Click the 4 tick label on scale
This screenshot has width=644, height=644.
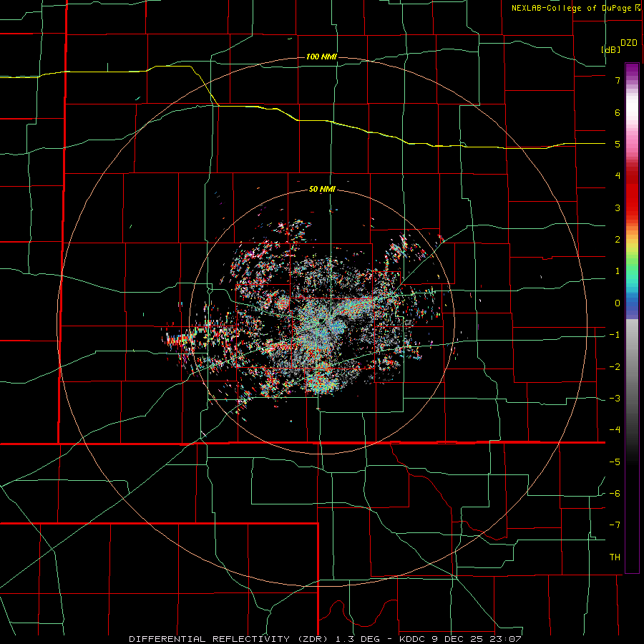(618, 176)
